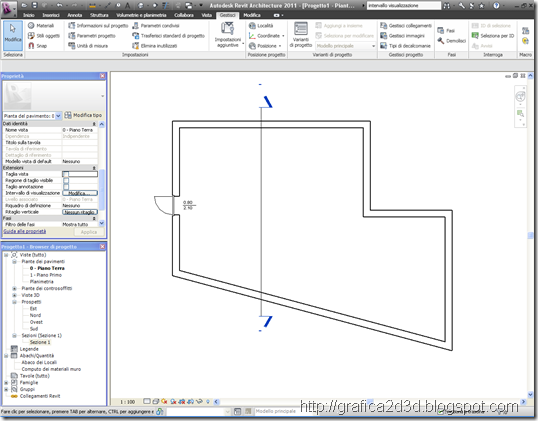
Task: Expand the Famiglie tree node
Action: coord(6,383)
